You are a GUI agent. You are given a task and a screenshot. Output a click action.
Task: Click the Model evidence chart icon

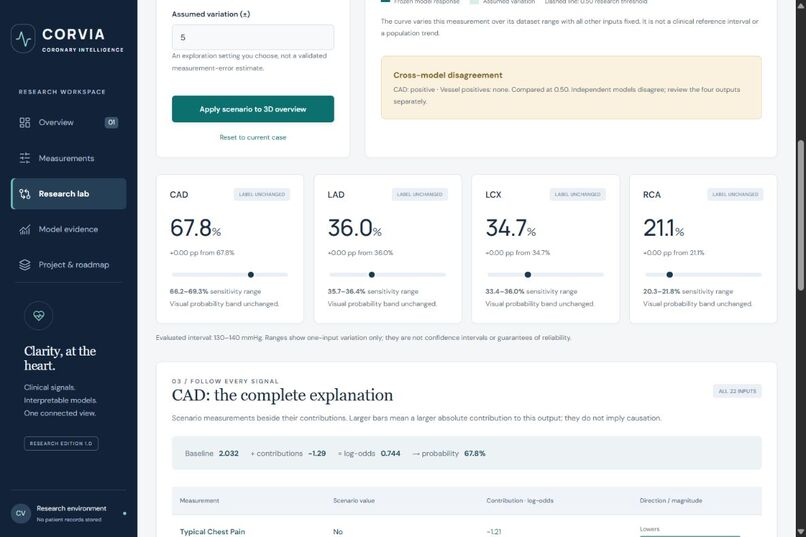click(25, 229)
